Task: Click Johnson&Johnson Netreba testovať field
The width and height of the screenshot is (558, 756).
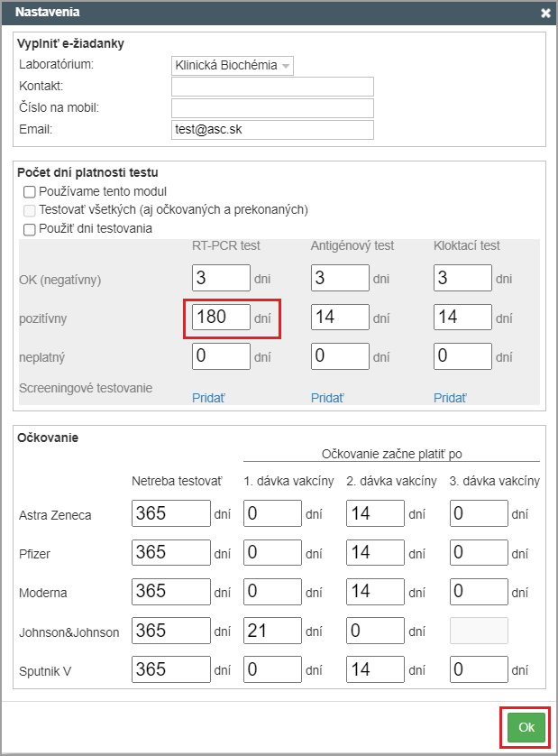Action: pyautogui.click(x=171, y=631)
